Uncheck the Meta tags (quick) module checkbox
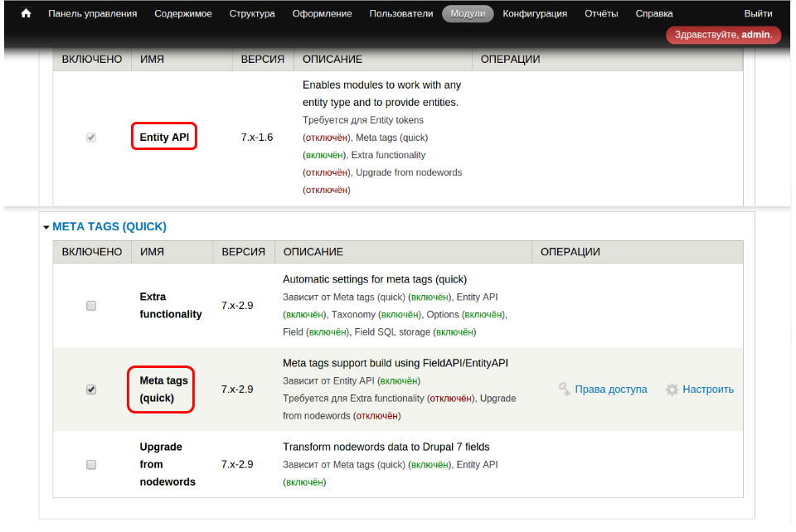The image size is (796, 532). pyautogui.click(x=91, y=389)
